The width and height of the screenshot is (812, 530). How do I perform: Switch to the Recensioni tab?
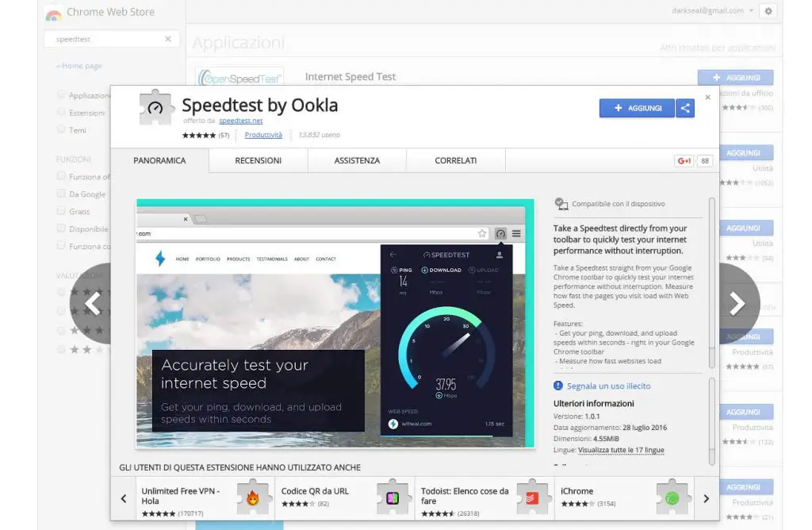[259, 160]
